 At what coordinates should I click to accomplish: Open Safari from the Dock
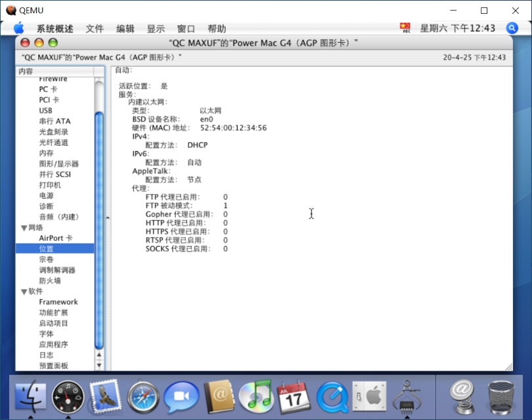[x=144, y=396]
